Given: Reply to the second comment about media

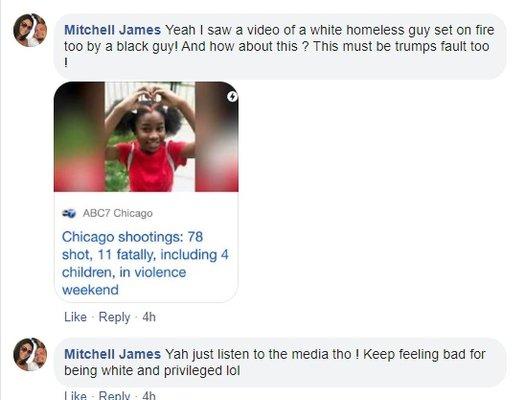Looking at the screenshot, I should tap(114, 395).
